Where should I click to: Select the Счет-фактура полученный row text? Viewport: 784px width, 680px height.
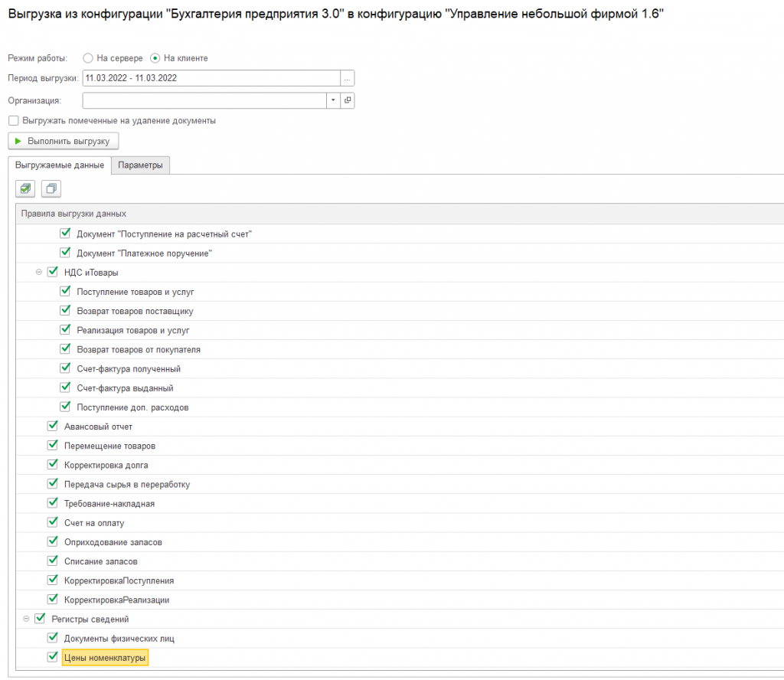129,369
